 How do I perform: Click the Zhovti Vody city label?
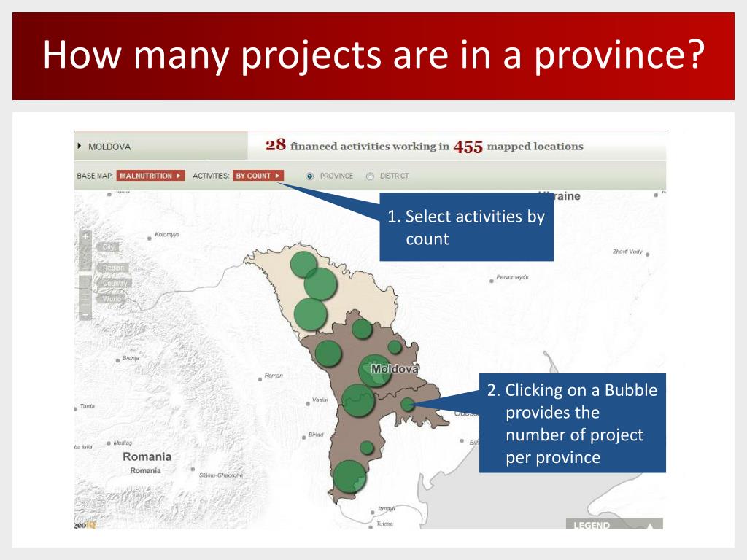pyautogui.click(x=627, y=252)
